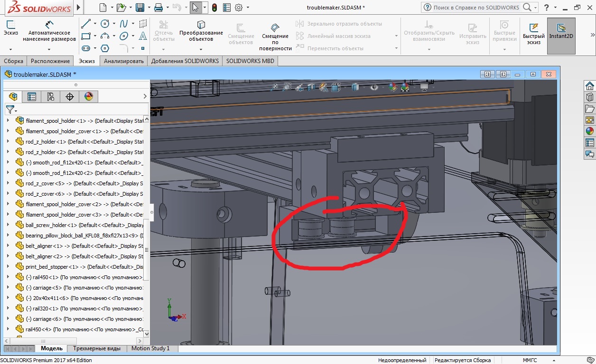Choose the Polygon sketch tool

[x=105, y=48]
